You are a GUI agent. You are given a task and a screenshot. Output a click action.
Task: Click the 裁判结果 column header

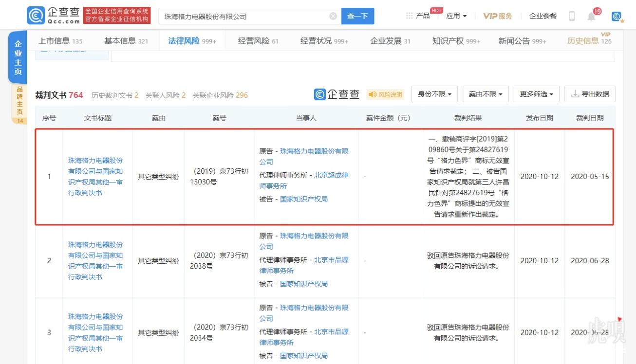468,118
